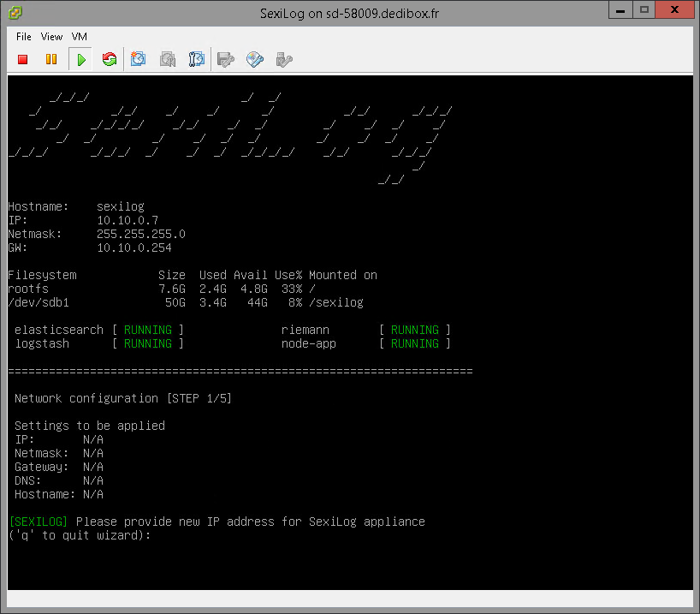The image size is (700, 614).
Task: Open the VM menu
Action: (x=80, y=37)
